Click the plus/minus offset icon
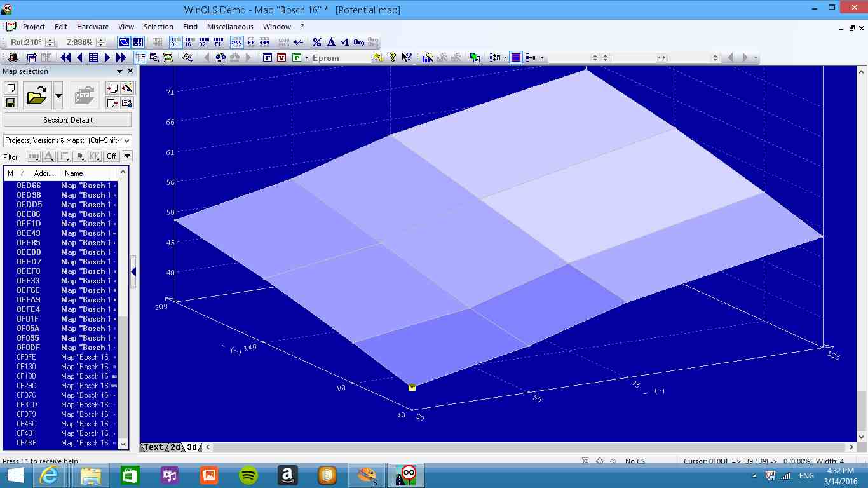This screenshot has width=868, height=488. (x=297, y=43)
